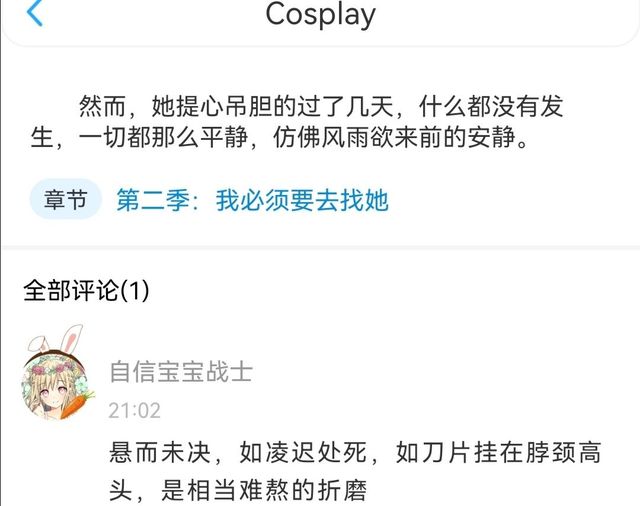Image resolution: width=640 pixels, height=506 pixels.
Task: Click the gray divider above comments
Action: 320,247
